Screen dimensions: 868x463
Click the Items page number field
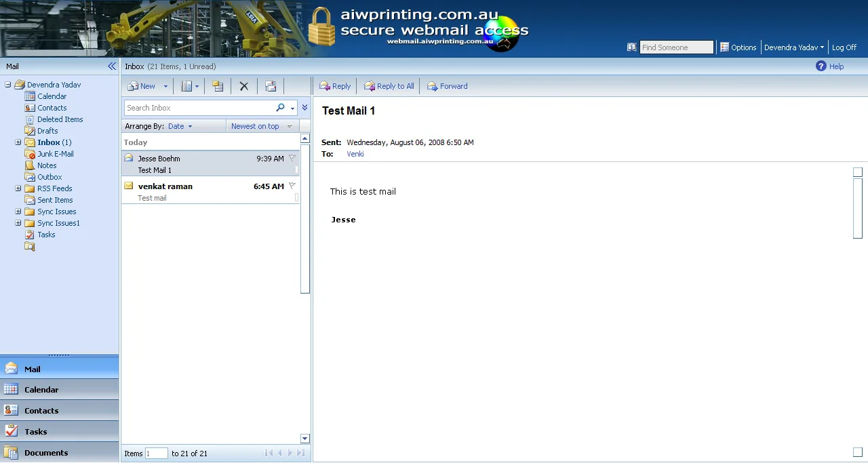tap(156, 454)
